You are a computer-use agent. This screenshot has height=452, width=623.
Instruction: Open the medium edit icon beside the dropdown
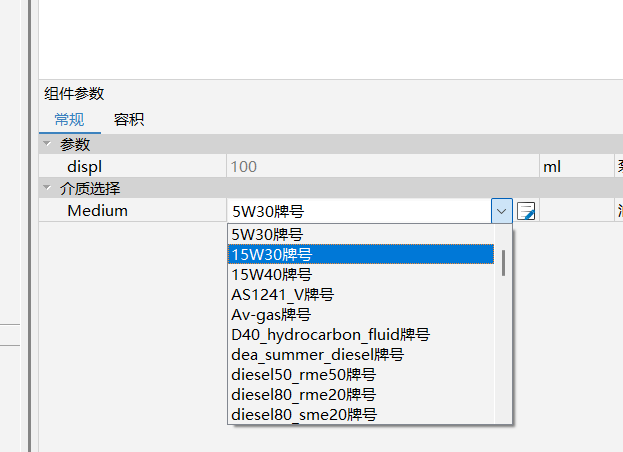pyautogui.click(x=526, y=211)
